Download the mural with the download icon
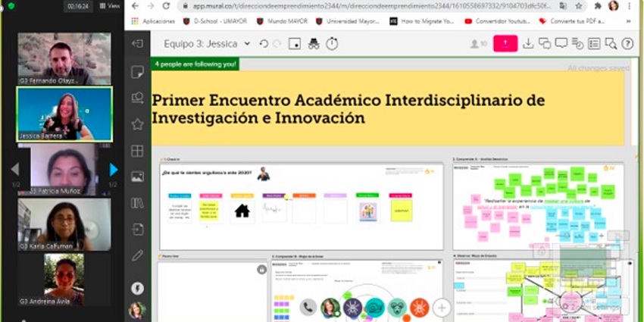 [x=528, y=44]
